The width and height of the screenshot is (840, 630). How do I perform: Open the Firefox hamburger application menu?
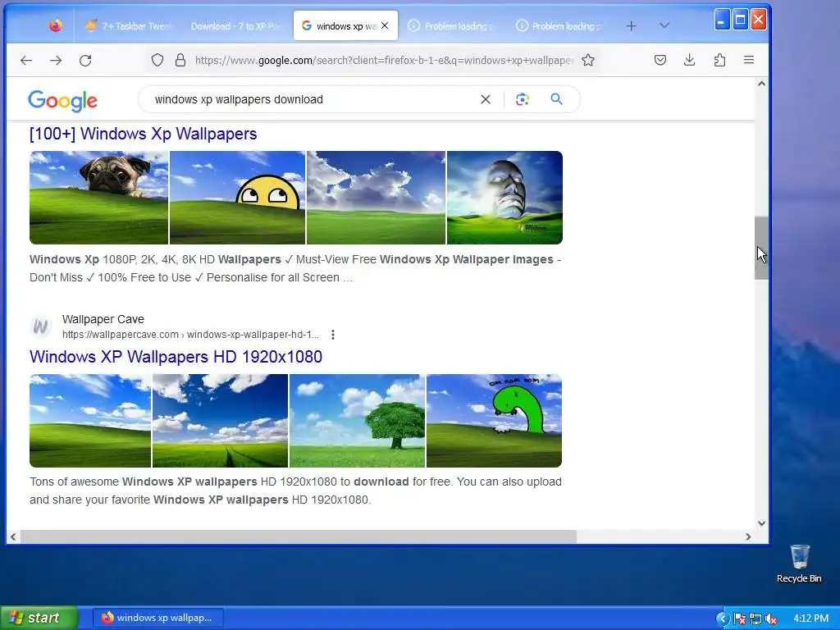[749, 60]
